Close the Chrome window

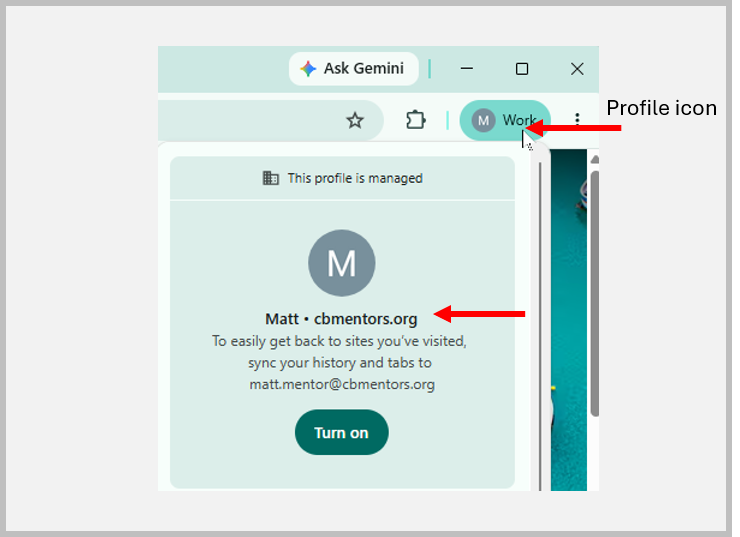[x=577, y=69]
